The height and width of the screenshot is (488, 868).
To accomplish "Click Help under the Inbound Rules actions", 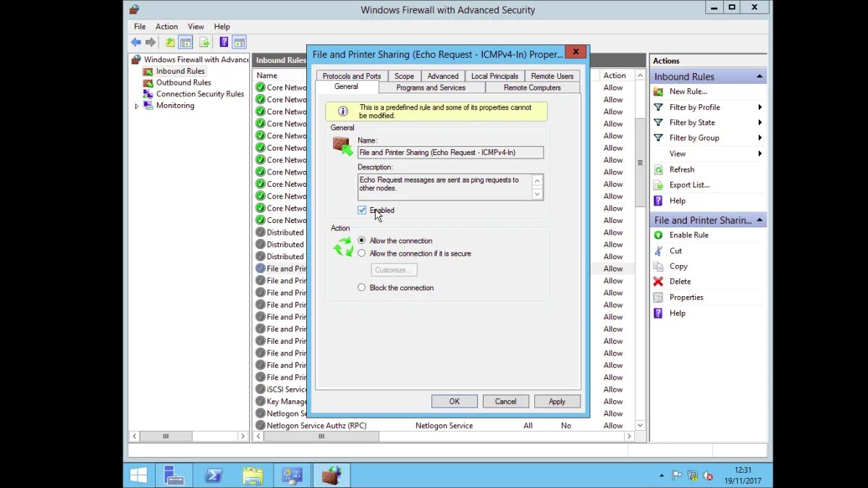I will 677,201.
